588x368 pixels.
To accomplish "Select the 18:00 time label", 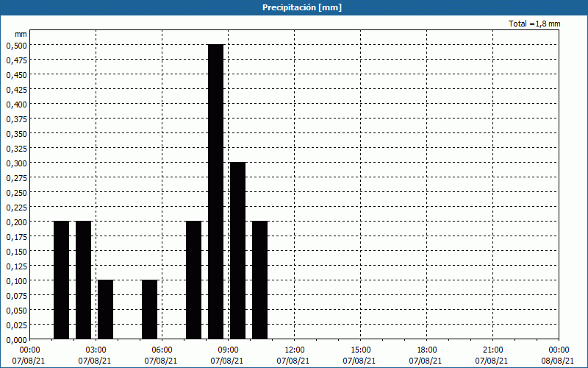I will (x=427, y=350).
